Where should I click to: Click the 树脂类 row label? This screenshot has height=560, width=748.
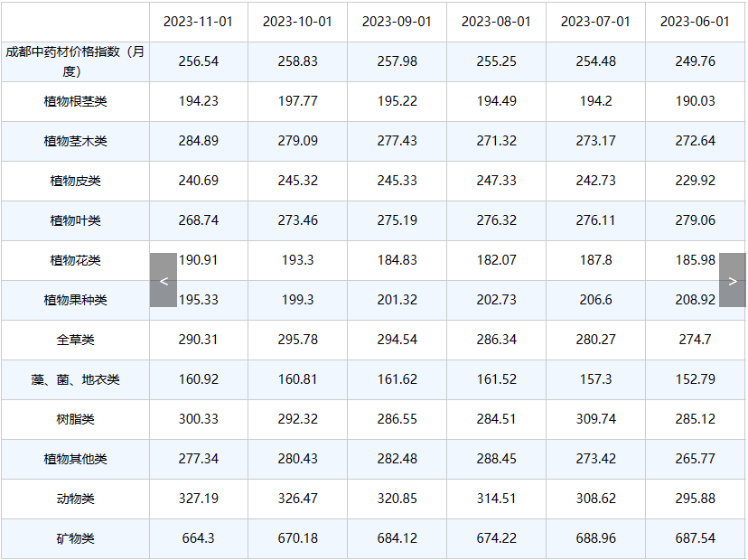[75, 419]
